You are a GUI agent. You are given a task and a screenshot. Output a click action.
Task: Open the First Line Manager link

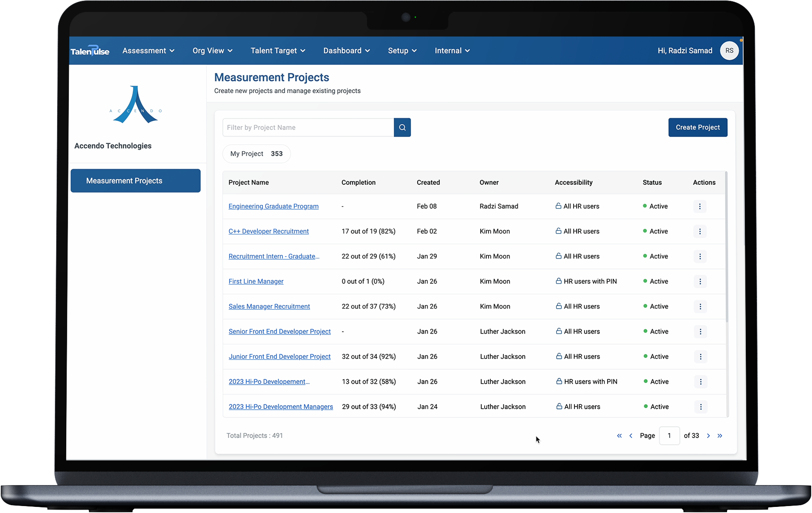pyautogui.click(x=256, y=282)
